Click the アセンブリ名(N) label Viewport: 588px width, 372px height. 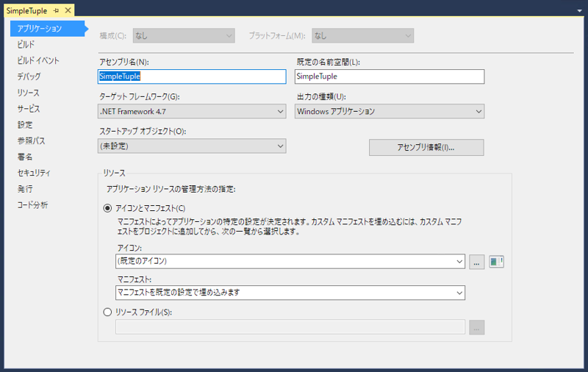coord(123,62)
